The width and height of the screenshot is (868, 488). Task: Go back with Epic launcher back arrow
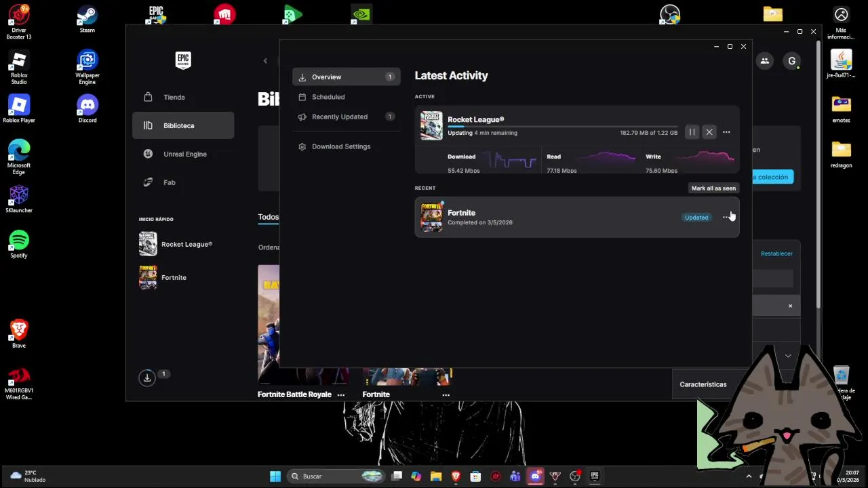point(265,61)
